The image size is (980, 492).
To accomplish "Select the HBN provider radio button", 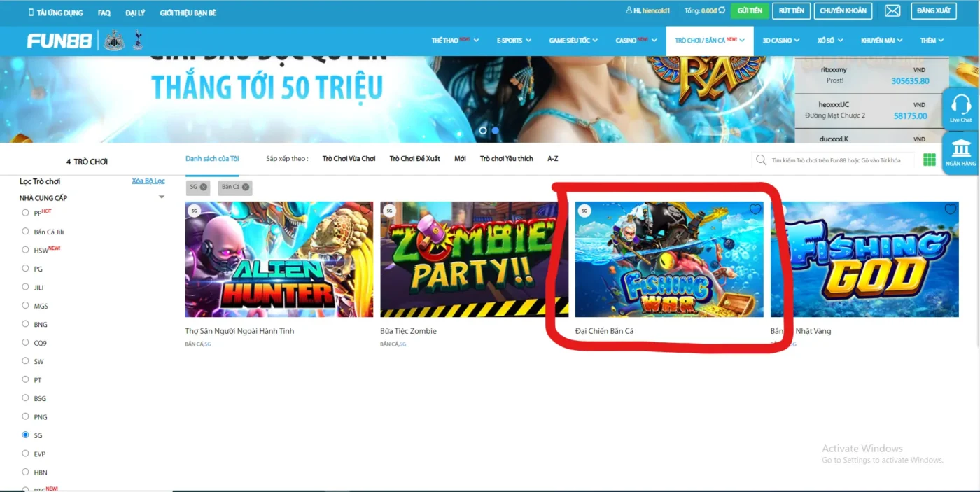I will click(x=26, y=472).
